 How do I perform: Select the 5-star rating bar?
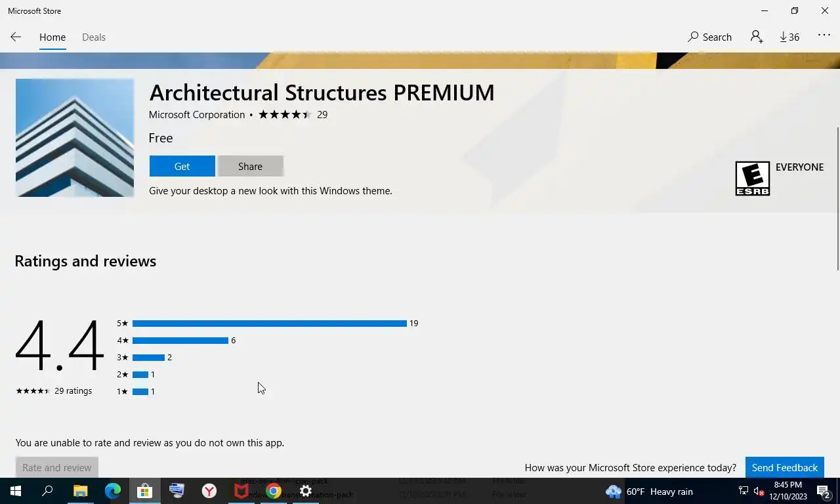(269, 324)
